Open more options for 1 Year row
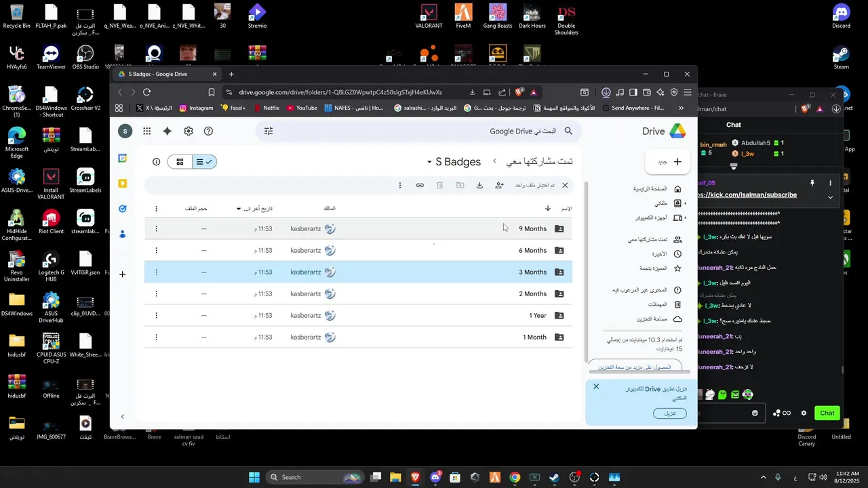 156,315
